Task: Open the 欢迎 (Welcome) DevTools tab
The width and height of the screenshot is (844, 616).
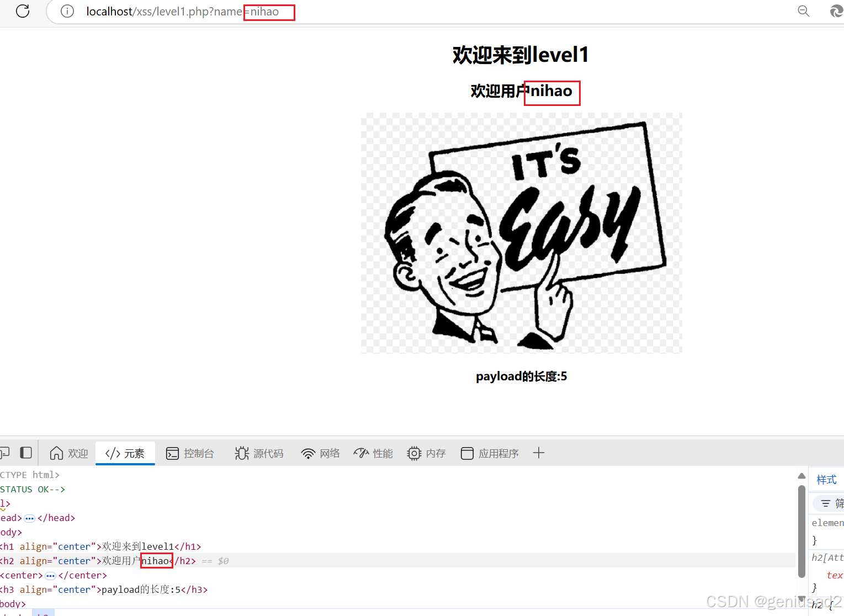Action: (69, 453)
